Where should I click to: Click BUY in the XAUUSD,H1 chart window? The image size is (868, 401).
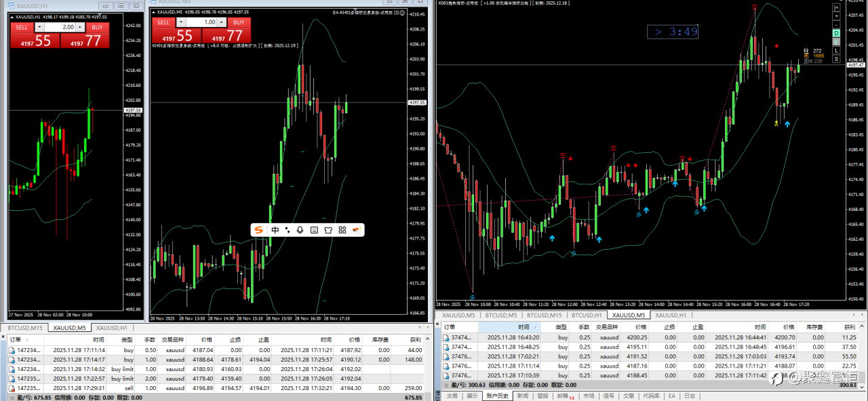(x=98, y=27)
